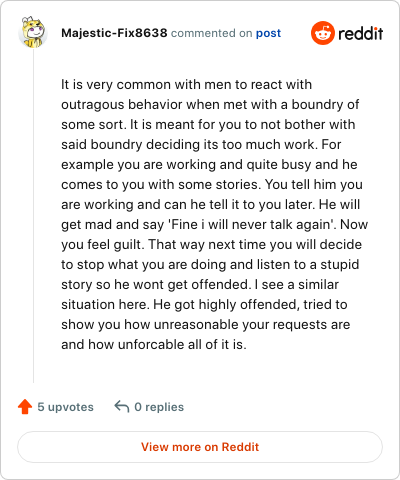Click the line starting "show you how unreasonable"
400x480 pixels.
click(x=206, y=325)
